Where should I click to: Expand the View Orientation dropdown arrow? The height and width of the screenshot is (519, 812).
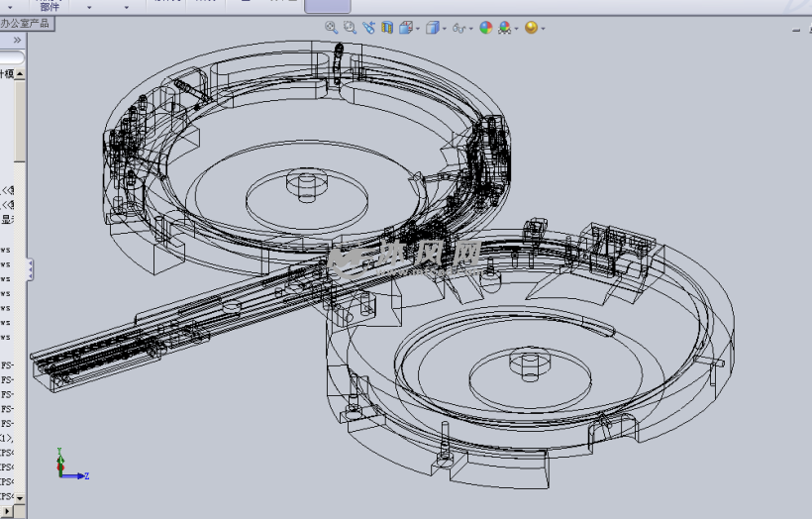pos(418,29)
